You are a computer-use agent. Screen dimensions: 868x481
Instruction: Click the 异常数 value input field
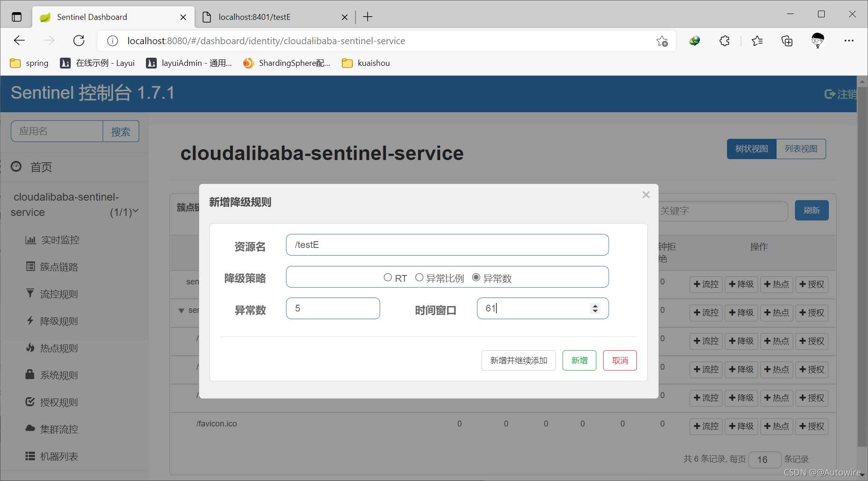[x=333, y=308]
